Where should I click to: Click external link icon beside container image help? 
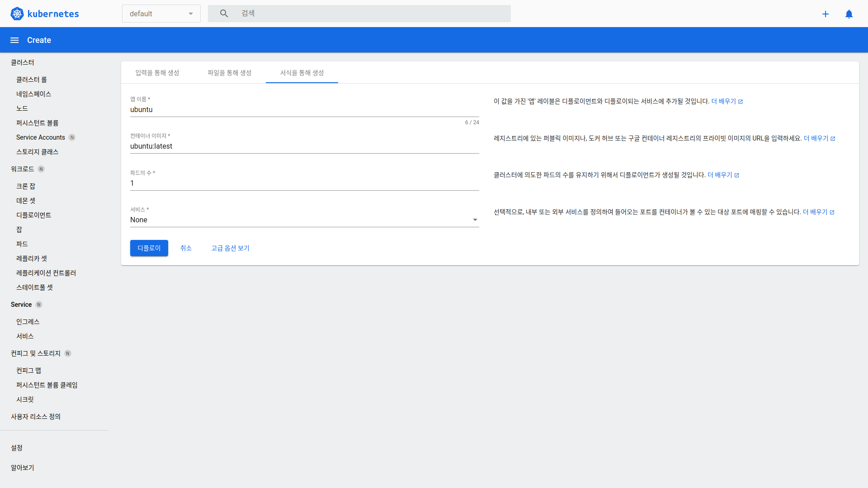click(833, 139)
